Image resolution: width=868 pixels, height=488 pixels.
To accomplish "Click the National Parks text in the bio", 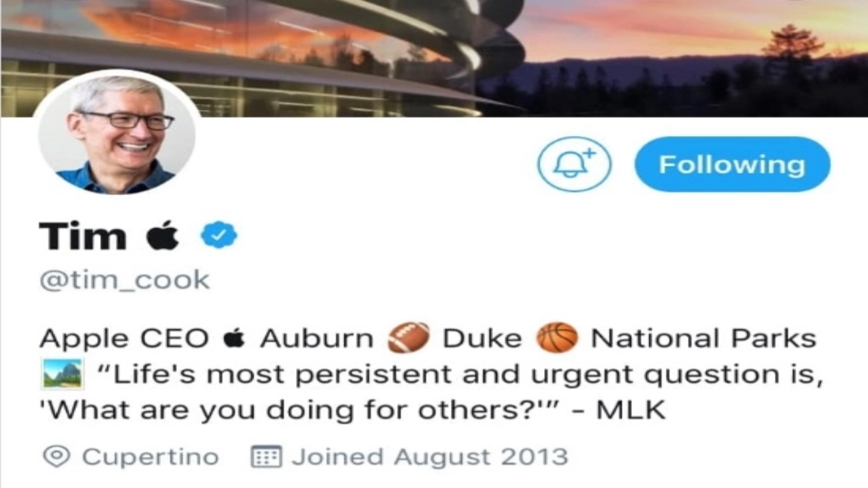I will [x=704, y=338].
